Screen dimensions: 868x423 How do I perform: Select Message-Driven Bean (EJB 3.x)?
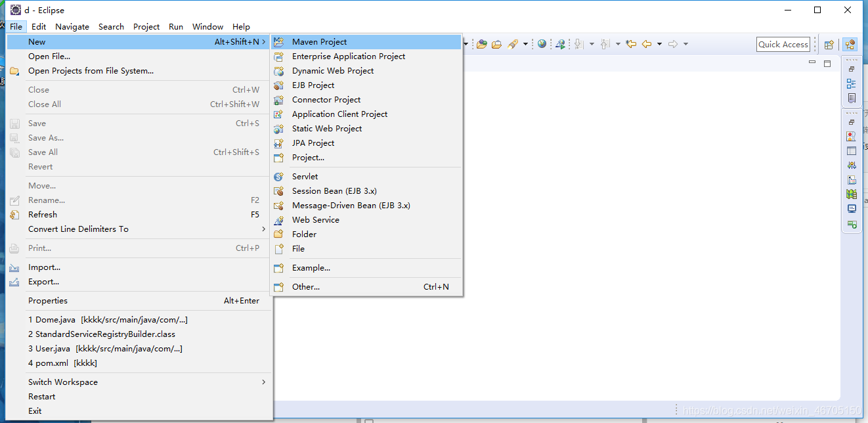[366, 206]
